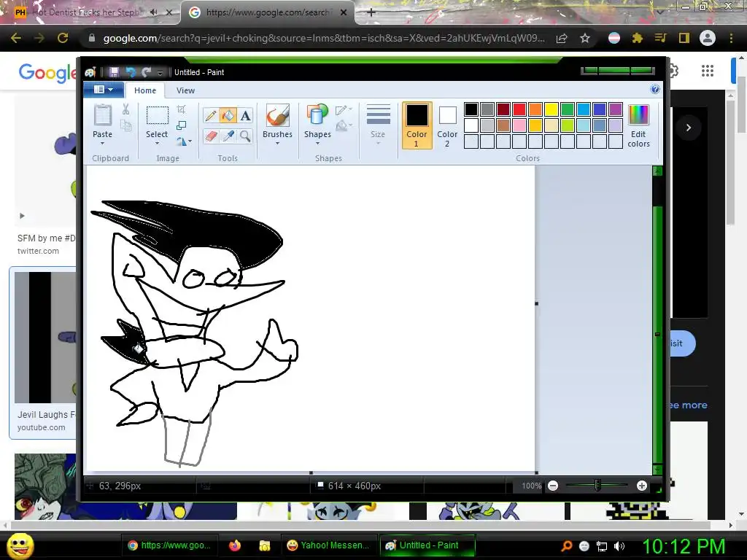Select the Text tool in Paint
This screenshot has width=747, height=560.
[x=245, y=115]
